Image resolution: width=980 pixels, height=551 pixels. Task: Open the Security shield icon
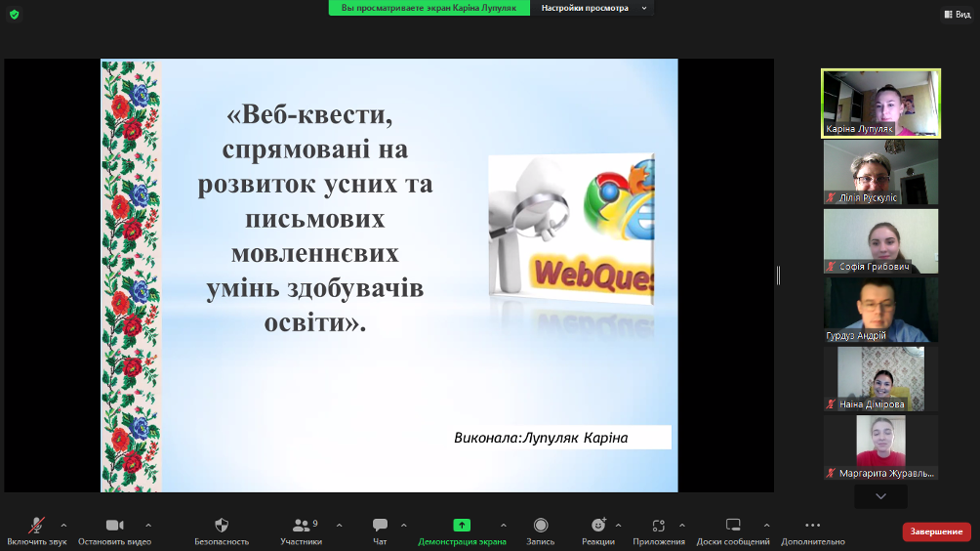pos(222,526)
